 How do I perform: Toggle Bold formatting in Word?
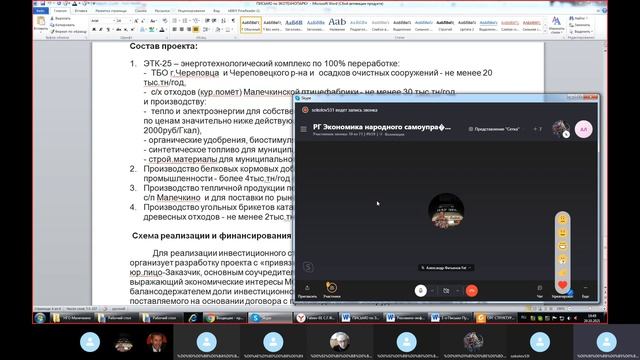click(94, 29)
